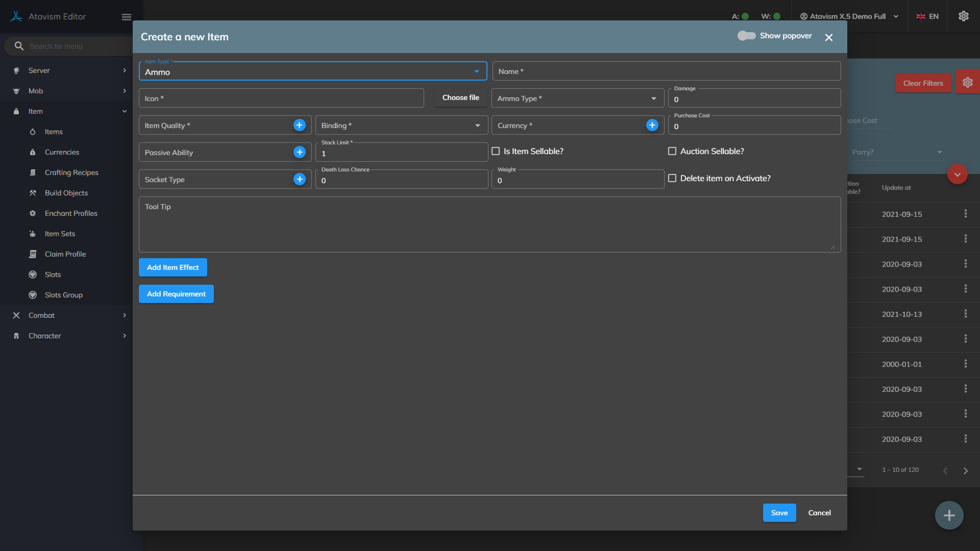Check the Is Item Sellable box
Viewport: 980px width, 551px height.
tap(496, 151)
